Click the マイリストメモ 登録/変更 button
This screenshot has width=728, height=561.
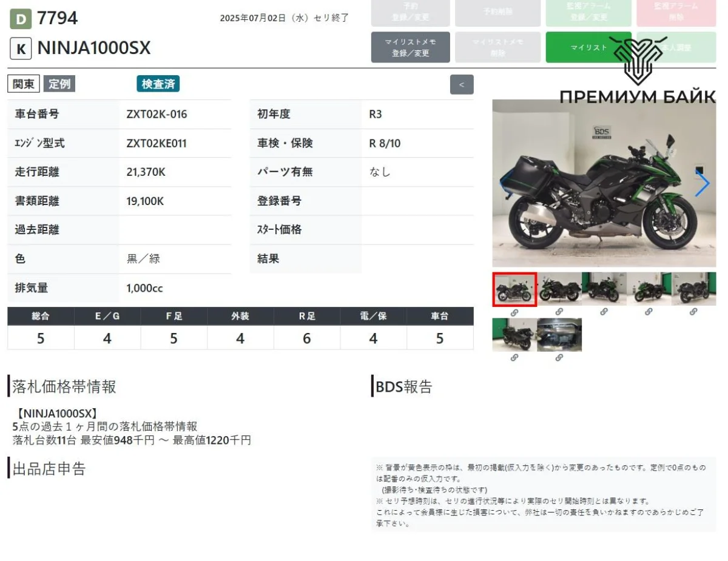pyautogui.click(x=410, y=47)
